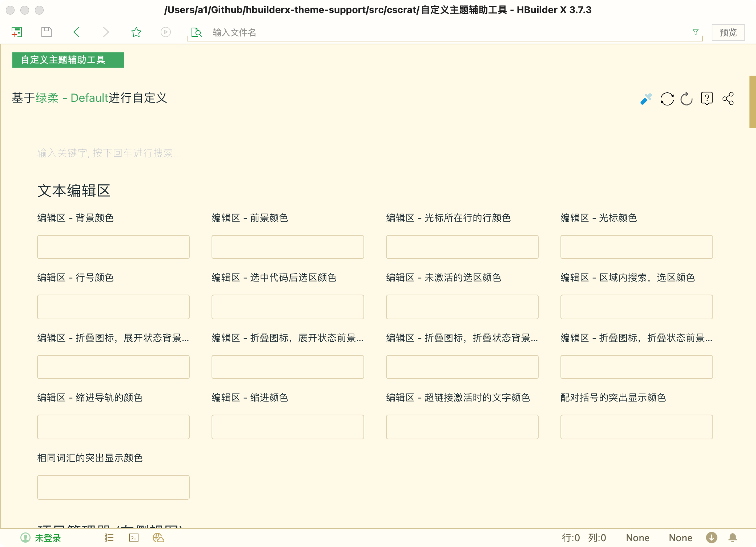Click the user avatar icon in status bar

pos(25,538)
